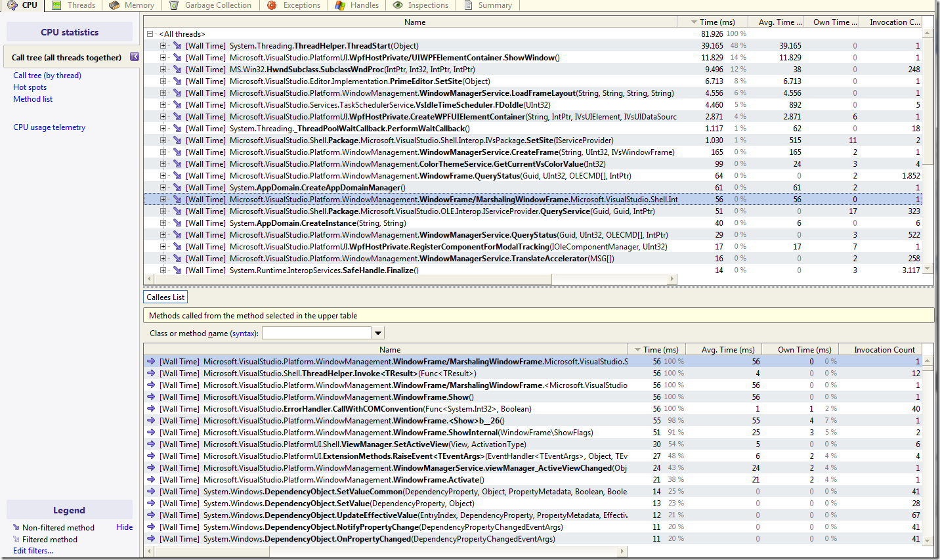This screenshot has width=940, height=560.
Task: Click the method icon on the AppDomain.CreateInstance row
Action: click(x=177, y=223)
